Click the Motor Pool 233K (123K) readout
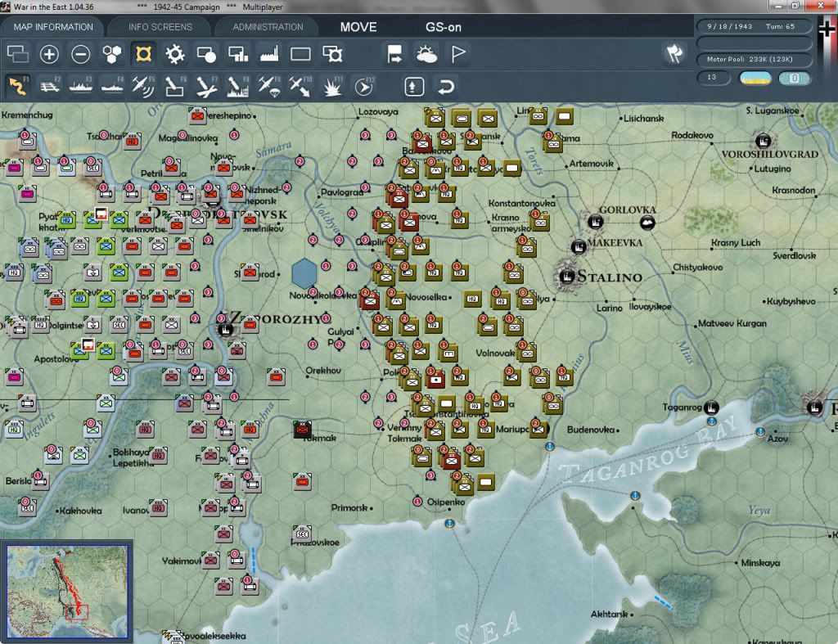 point(754,59)
